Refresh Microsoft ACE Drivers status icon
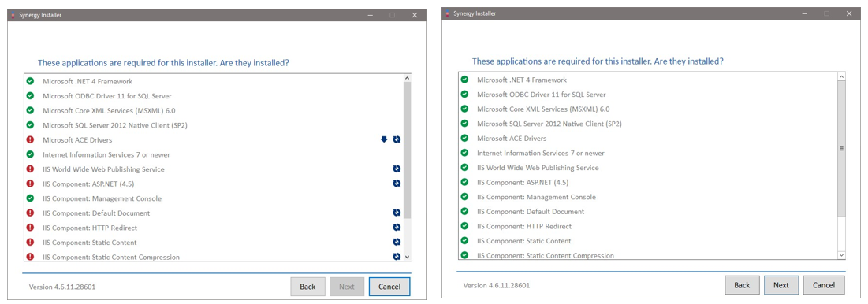Image resolution: width=868 pixels, height=304 pixels. tap(397, 140)
